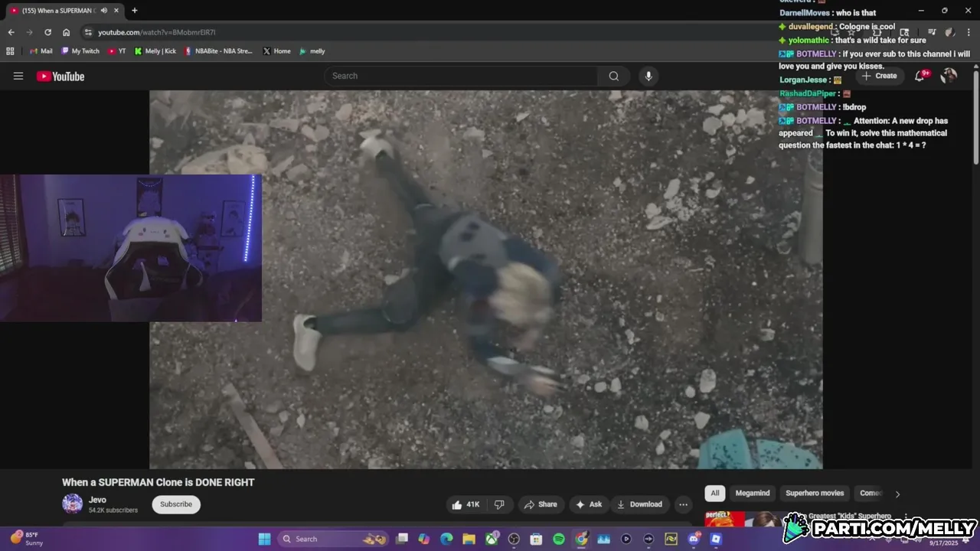Viewport: 980px width, 551px height.
Task: Click the search magnifier button
Action: click(x=613, y=76)
